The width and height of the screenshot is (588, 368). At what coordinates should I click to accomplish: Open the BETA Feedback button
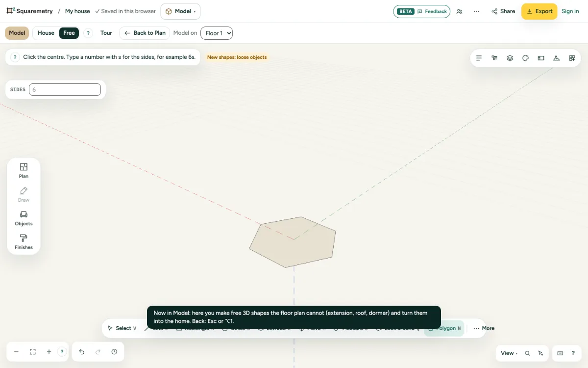(422, 11)
